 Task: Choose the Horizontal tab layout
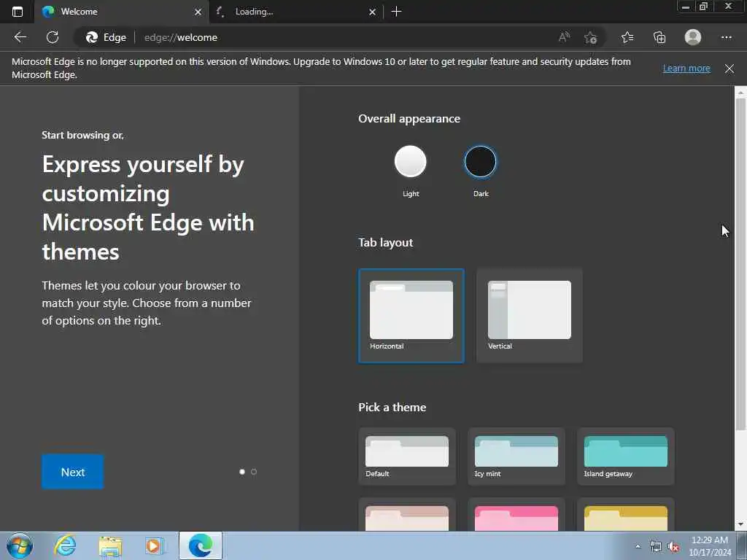(x=411, y=316)
